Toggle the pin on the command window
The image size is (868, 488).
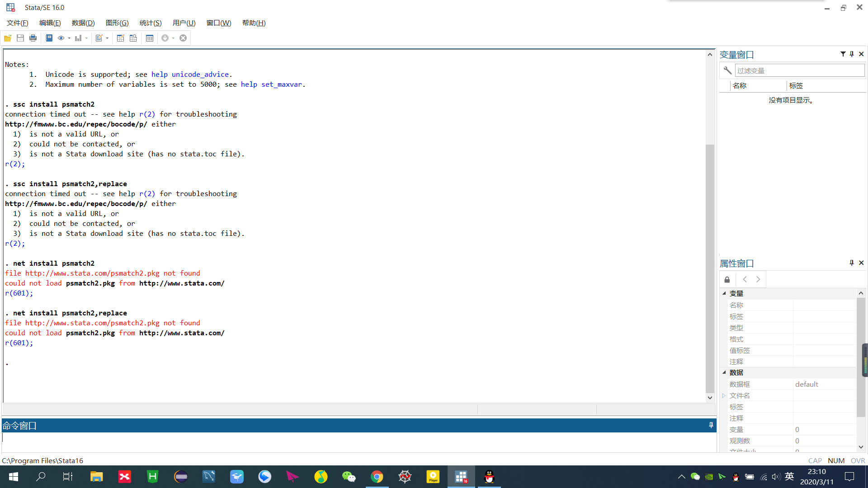pyautogui.click(x=711, y=425)
